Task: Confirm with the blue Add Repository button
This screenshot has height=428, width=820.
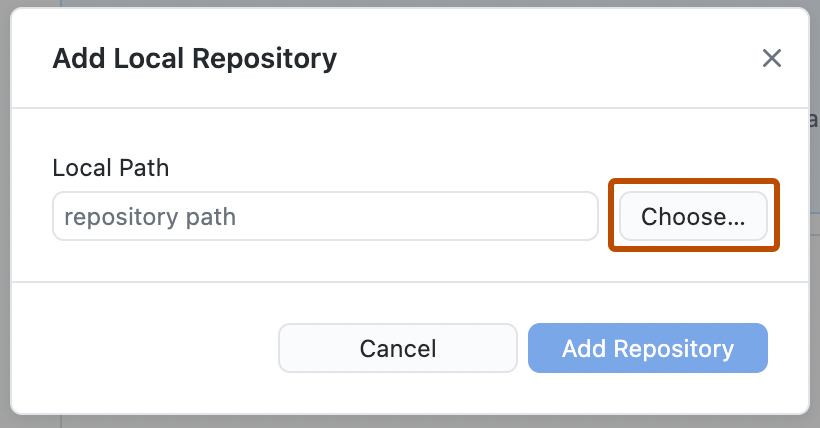Action: (647, 348)
